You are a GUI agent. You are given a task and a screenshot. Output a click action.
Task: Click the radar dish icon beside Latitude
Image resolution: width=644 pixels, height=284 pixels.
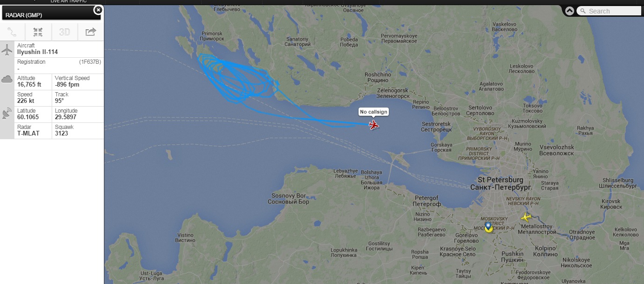tap(7, 114)
